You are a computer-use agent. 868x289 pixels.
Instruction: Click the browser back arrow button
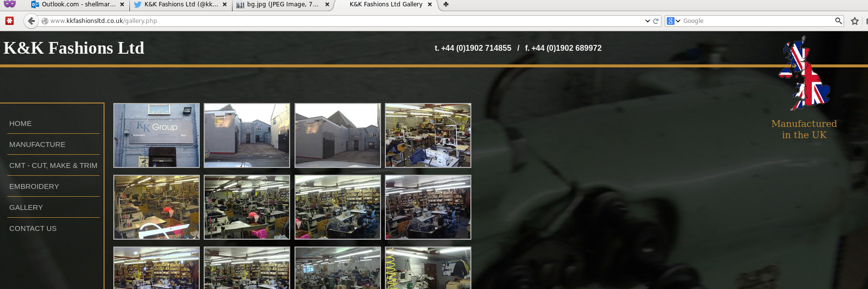pyautogui.click(x=31, y=21)
